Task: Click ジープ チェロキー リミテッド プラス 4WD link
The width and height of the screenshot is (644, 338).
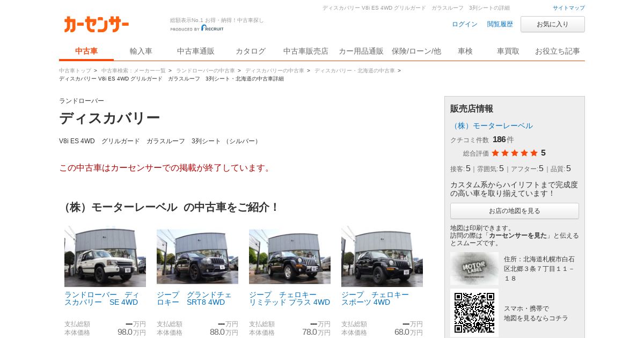Action: (x=290, y=299)
